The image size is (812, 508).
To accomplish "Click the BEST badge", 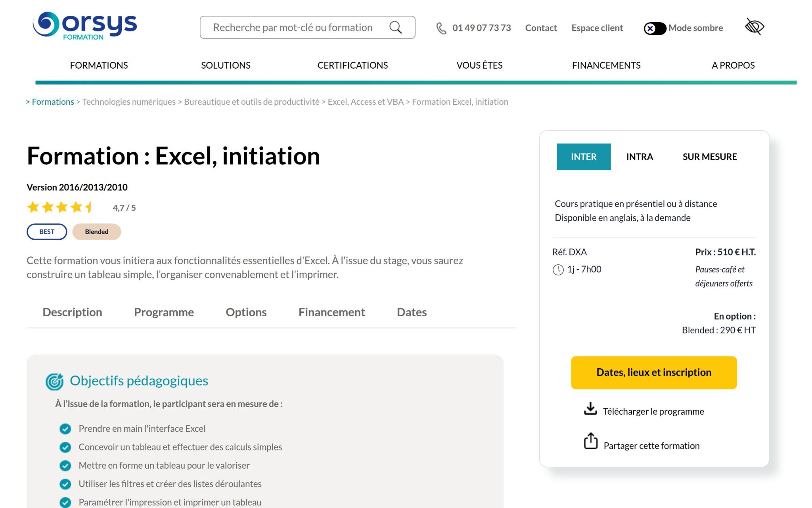I will [x=47, y=232].
